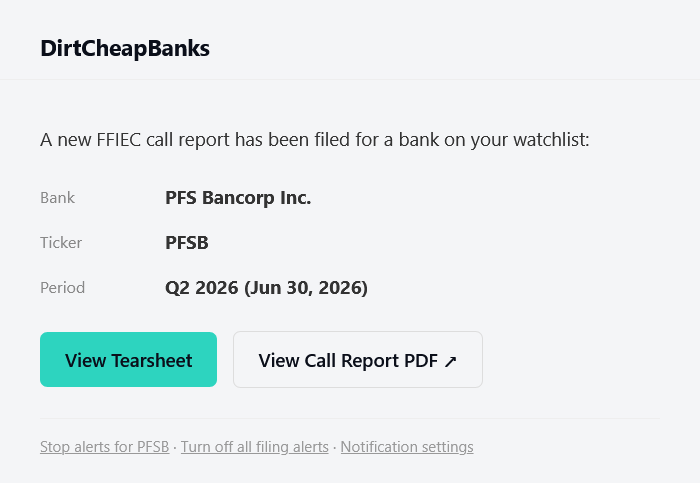
Task: Select the PFS Bancorp Inc. bank name
Action: [238, 198]
